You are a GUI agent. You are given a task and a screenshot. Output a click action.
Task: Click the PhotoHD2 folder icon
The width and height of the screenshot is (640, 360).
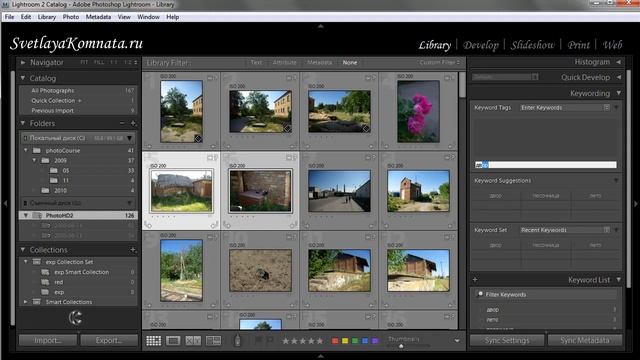click(37, 215)
